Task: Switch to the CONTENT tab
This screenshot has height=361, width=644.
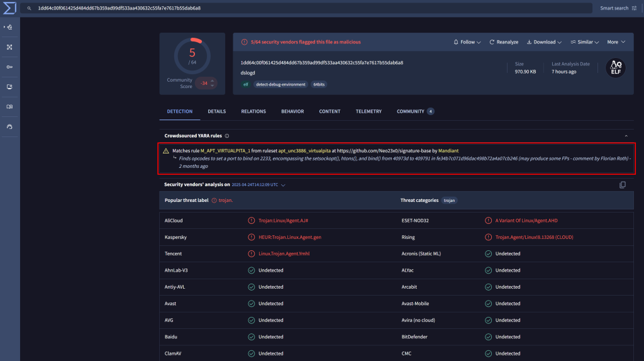Action: click(330, 111)
